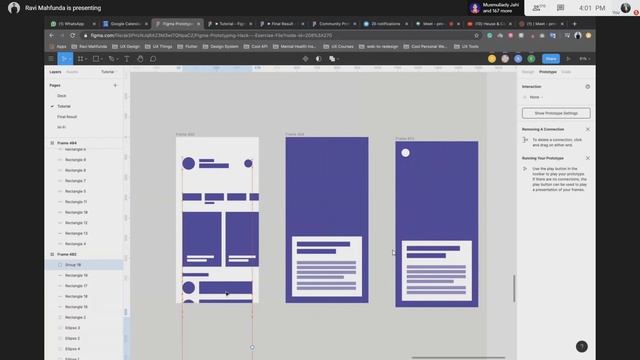This screenshot has height=360, width=640.
Task: Switch to the WhatsApp browser tab
Action: 73,24
